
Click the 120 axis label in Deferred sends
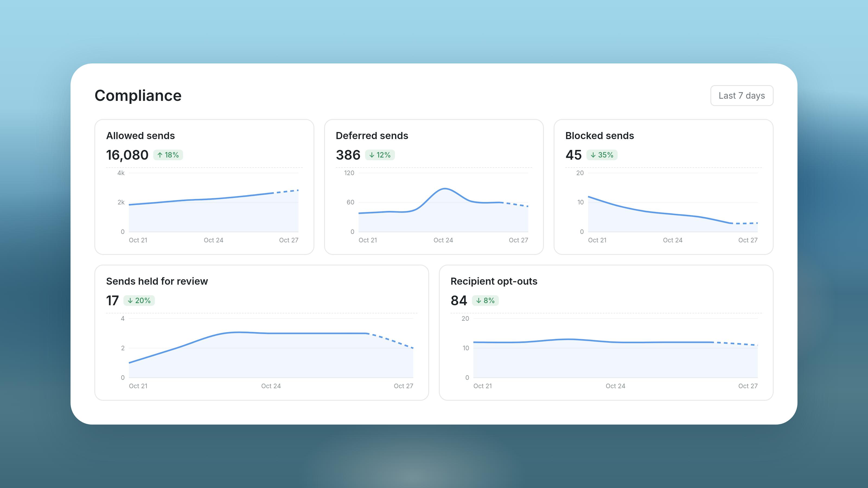[349, 173]
